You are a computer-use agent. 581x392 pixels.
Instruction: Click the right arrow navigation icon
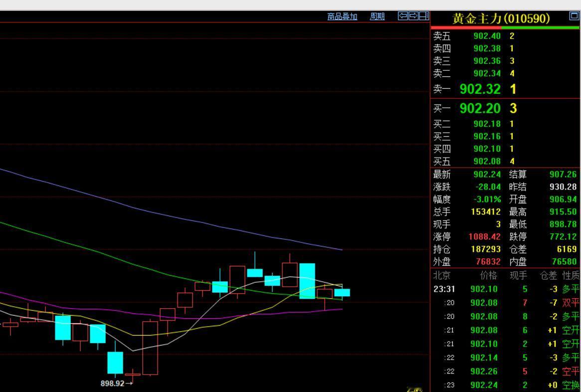pos(413,16)
